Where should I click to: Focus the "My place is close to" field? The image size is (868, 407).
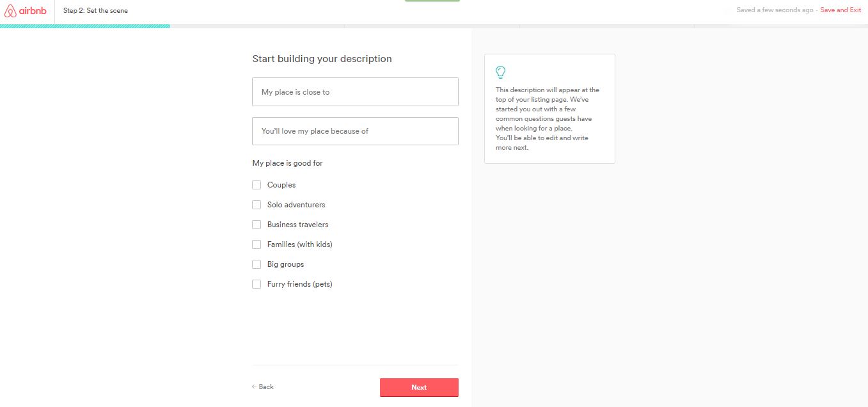tap(355, 92)
